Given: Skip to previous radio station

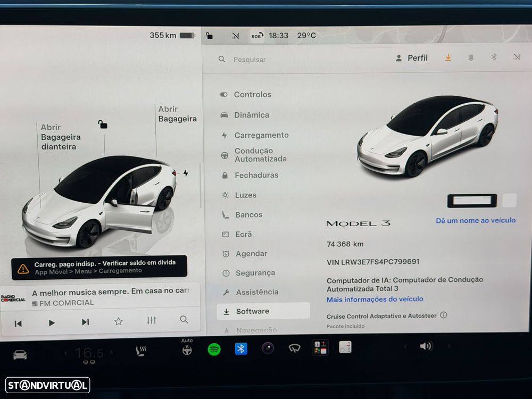Looking at the screenshot, I should point(18,323).
